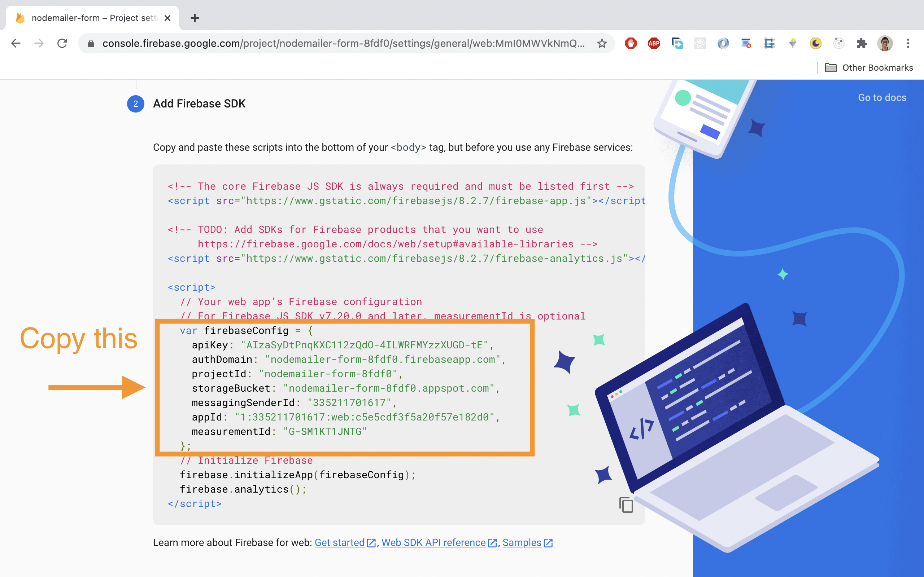The image size is (924, 577).
Task: Open the Web SDK API reference link
Action: tap(433, 542)
